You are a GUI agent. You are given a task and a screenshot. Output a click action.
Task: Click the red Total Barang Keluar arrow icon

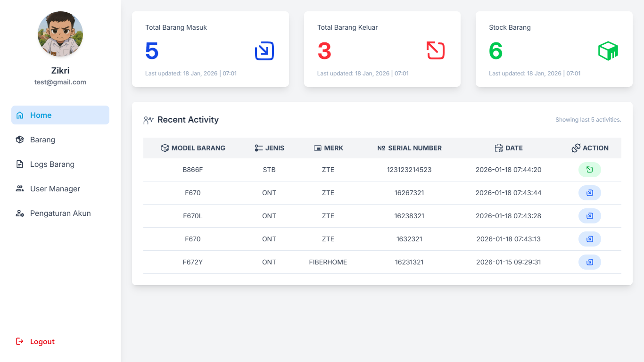pyautogui.click(x=436, y=51)
